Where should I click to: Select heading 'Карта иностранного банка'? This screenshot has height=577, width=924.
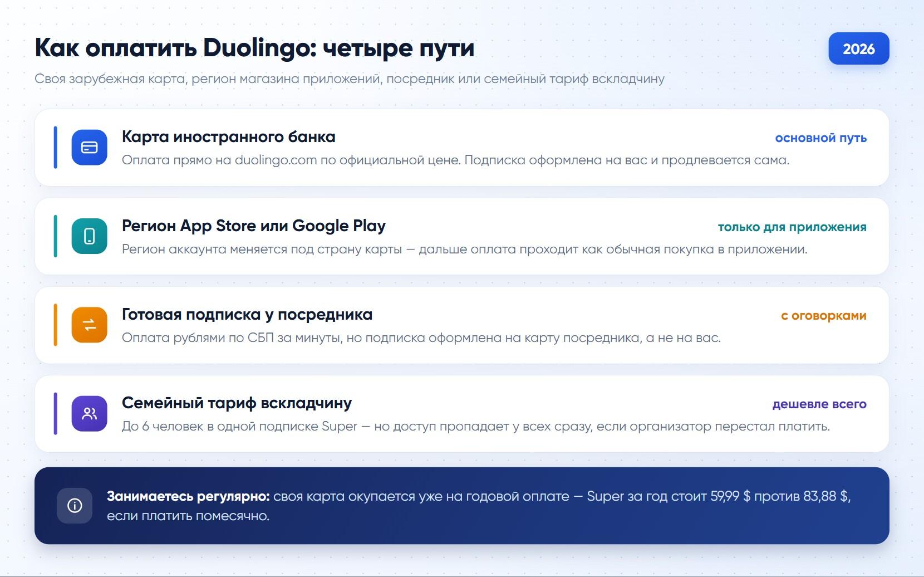[x=228, y=136]
